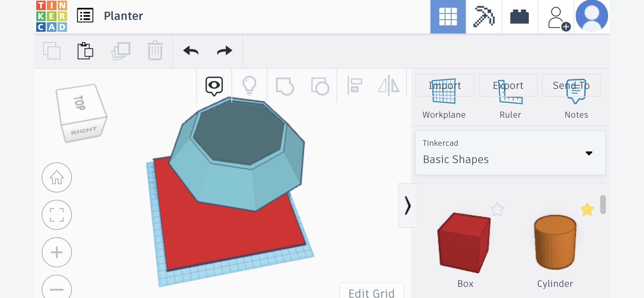Undo the last action
Image resolution: width=644 pixels, height=298 pixels.
190,51
